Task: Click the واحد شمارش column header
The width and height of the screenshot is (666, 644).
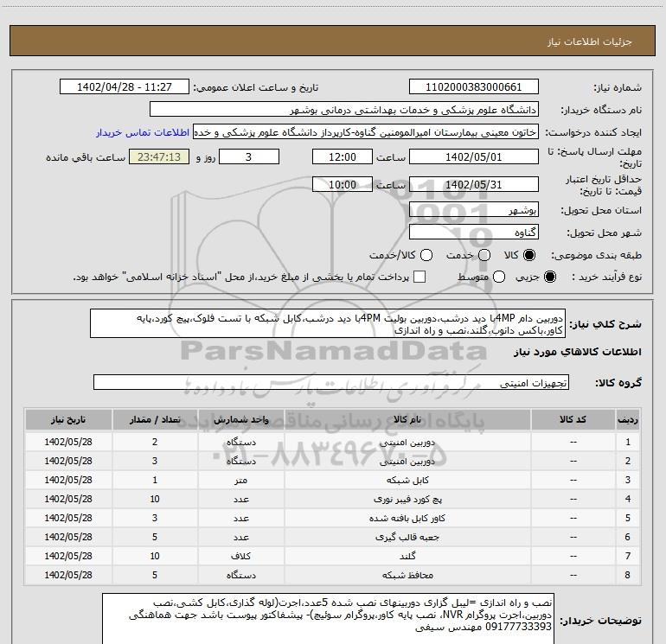Action: (x=240, y=420)
